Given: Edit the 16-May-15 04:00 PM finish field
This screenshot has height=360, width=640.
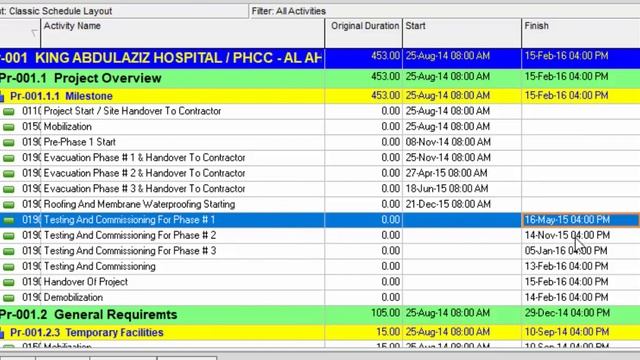Looking at the screenshot, I should pyautogui.click(x=581, y=220).
